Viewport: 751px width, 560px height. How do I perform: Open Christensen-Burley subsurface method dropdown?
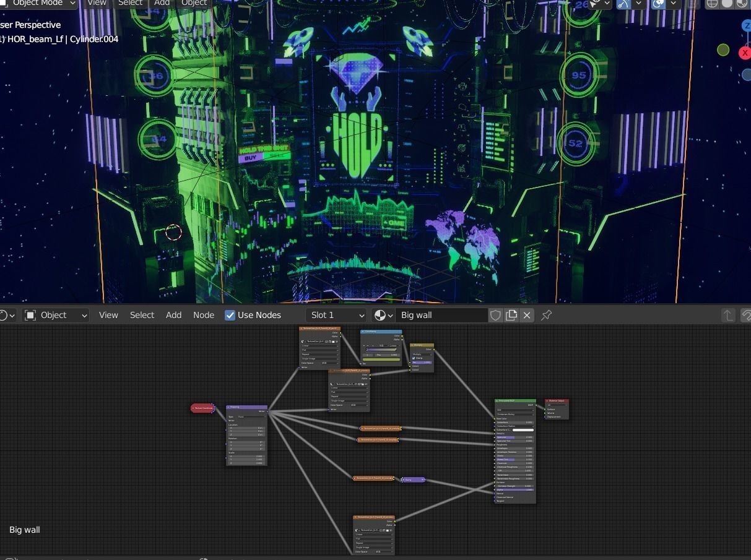coord(514,414)
